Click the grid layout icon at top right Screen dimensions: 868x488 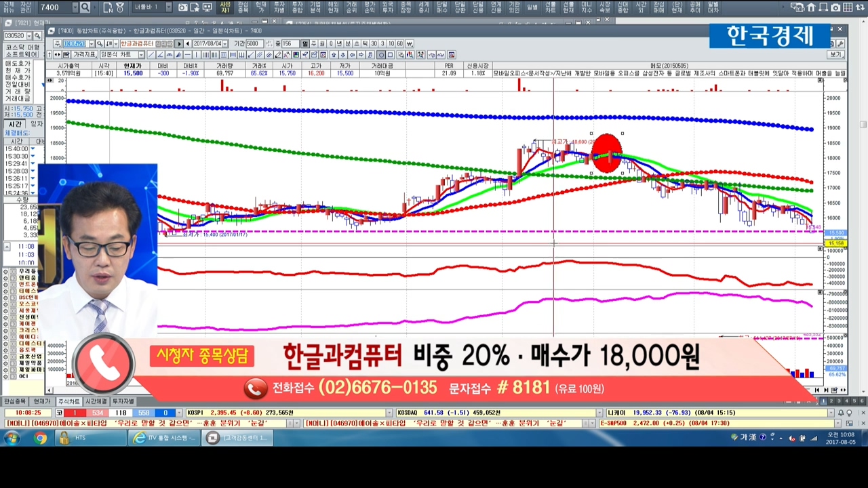848,7
